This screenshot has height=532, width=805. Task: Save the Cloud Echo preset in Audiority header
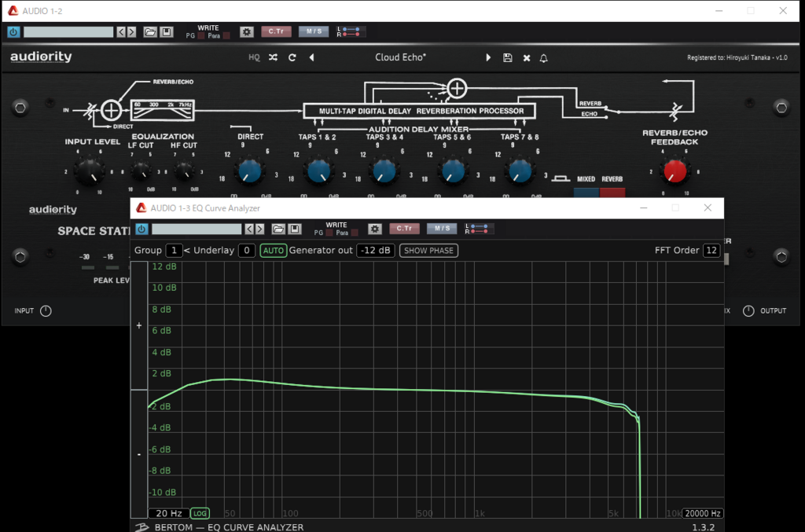pyautogui.click(x=508, y=57)
